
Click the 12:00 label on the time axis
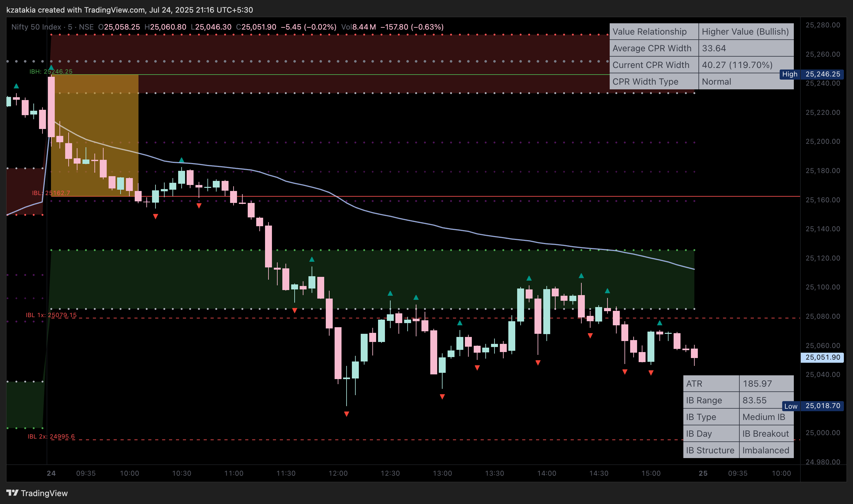[338, 473]
